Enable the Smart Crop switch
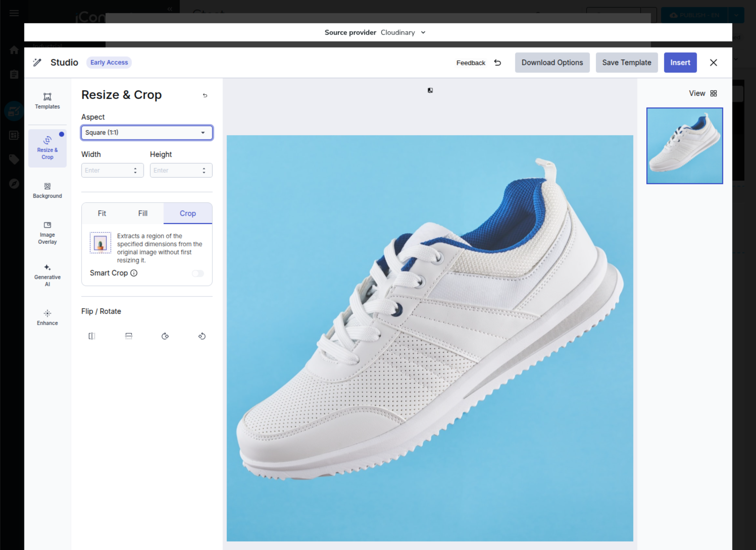Image resolution: width=756 pixels, height=550 pixels. pos(198,273)
